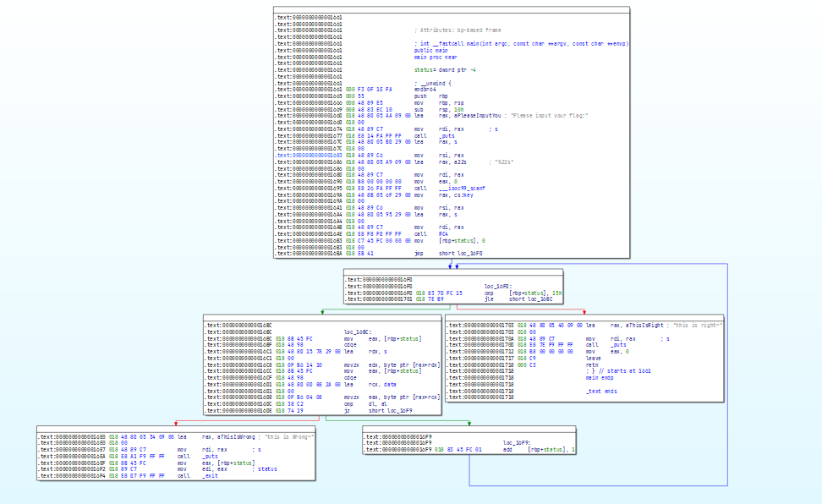Click the _text ends directive line

coord(601,392)
